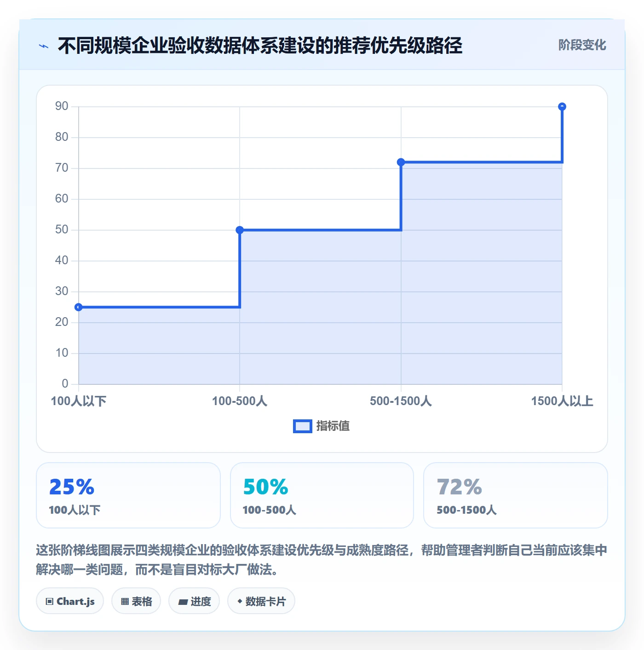The width and height of the screenshot is (644, 650).
Task: Click the y-axis value 70
Action: point(62,168)
